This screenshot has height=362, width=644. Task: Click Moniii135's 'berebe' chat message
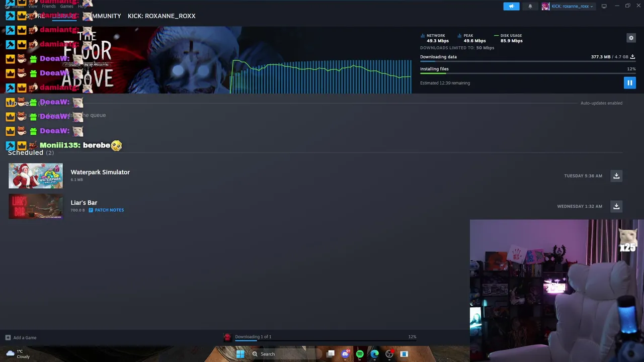(x=80, y=145)
